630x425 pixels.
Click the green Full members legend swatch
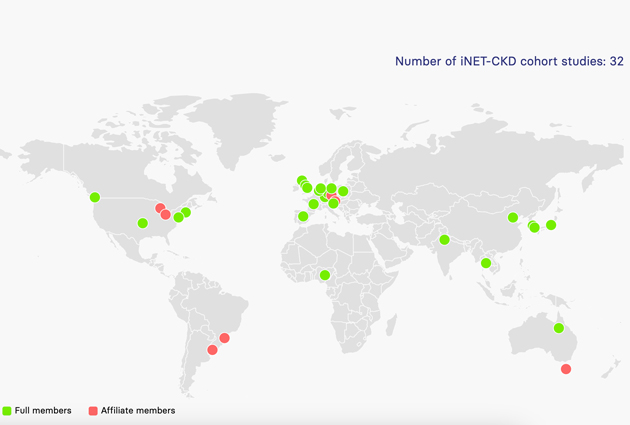pos(7,410)
